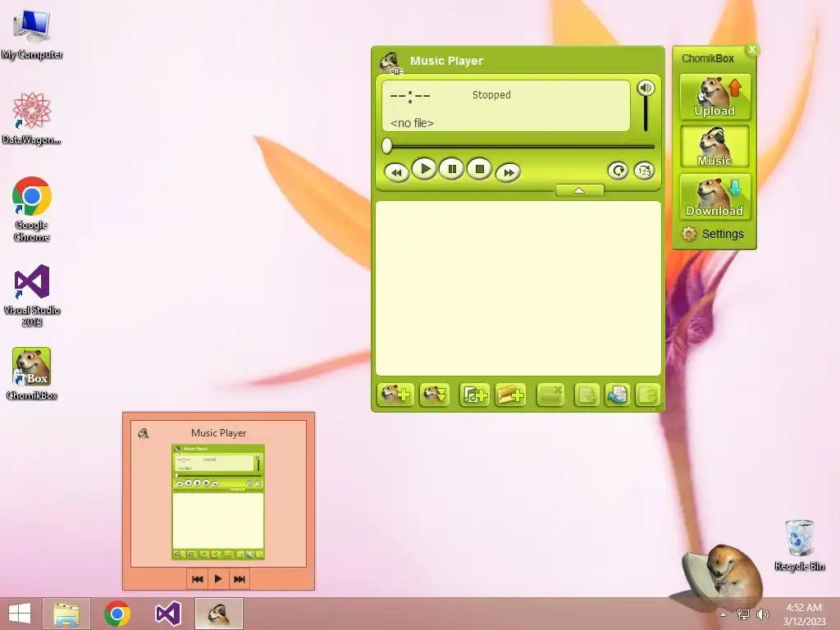Image resolution: width=840 pixels, height=630 pixels.
Task: Start playback with the Play button
Action: [425, 169]
